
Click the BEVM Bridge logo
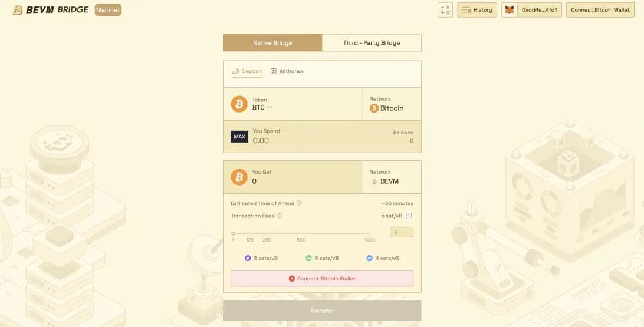[51, 10]
